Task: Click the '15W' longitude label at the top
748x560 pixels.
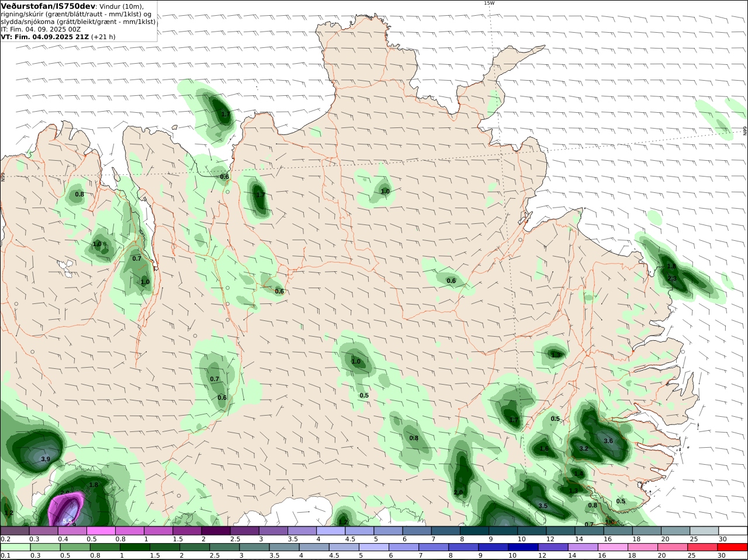Action: pos(489,3)
